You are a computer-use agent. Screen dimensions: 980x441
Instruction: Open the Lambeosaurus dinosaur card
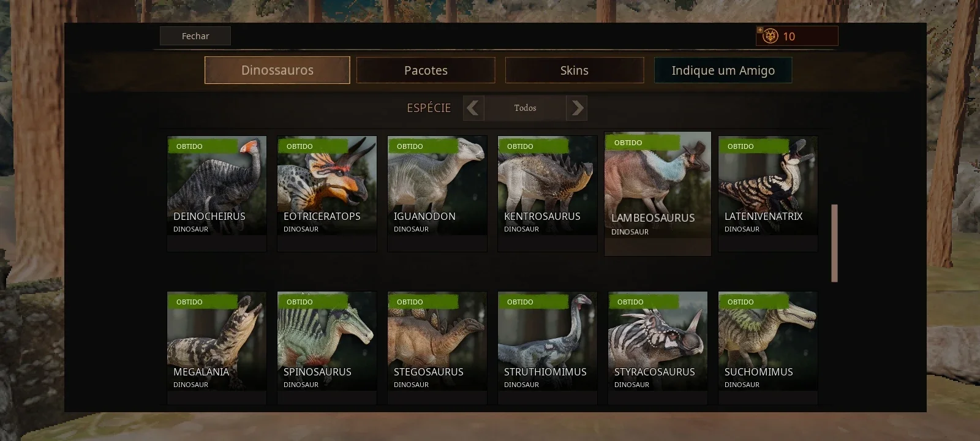[658, 194]
